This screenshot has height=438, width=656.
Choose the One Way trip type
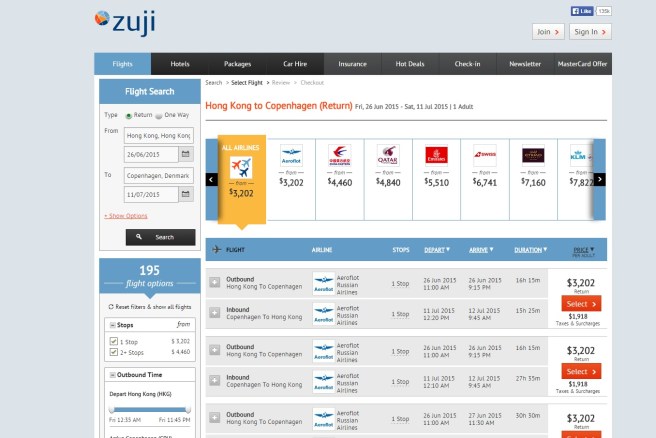pyautogui.click(x=159, y=116)
